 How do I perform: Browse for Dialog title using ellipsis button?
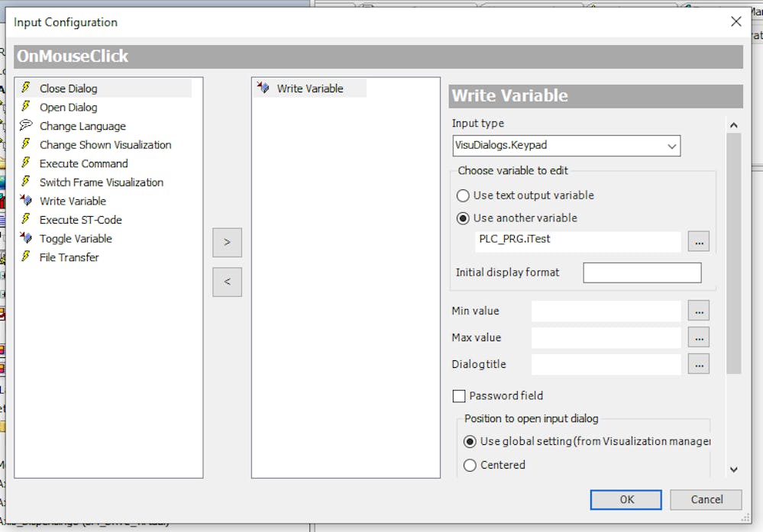tap(698, 364)
